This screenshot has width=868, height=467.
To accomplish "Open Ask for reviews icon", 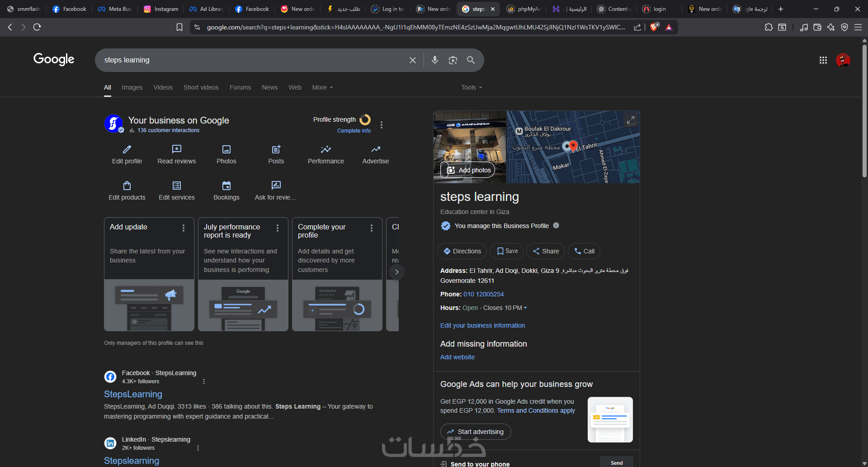I will [276, 186].
